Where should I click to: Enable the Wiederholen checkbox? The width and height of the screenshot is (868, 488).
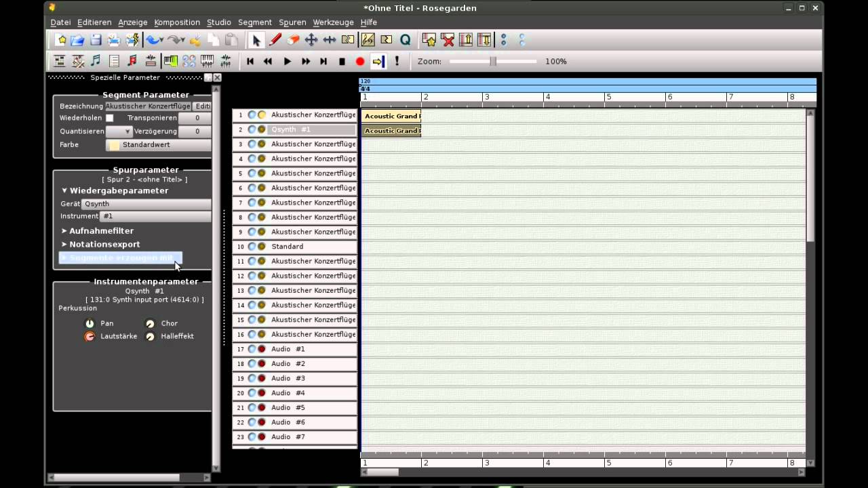click(x=110, y=118)
